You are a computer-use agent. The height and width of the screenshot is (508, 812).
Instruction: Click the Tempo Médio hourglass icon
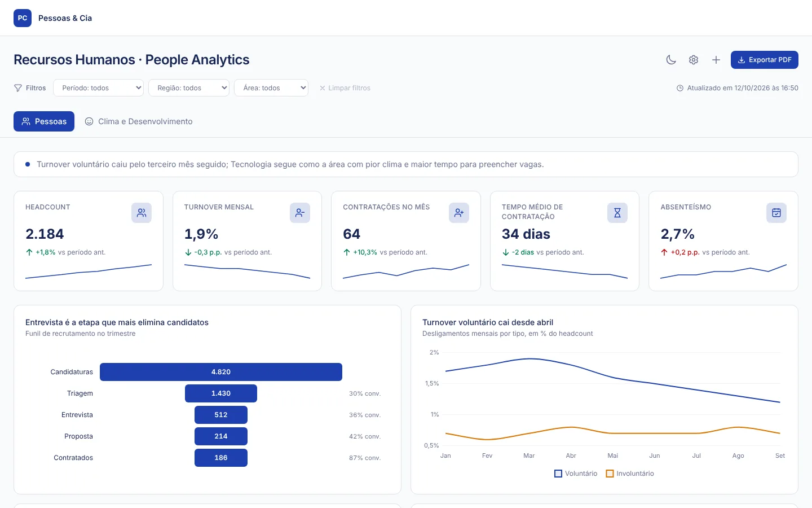[617, 213]
